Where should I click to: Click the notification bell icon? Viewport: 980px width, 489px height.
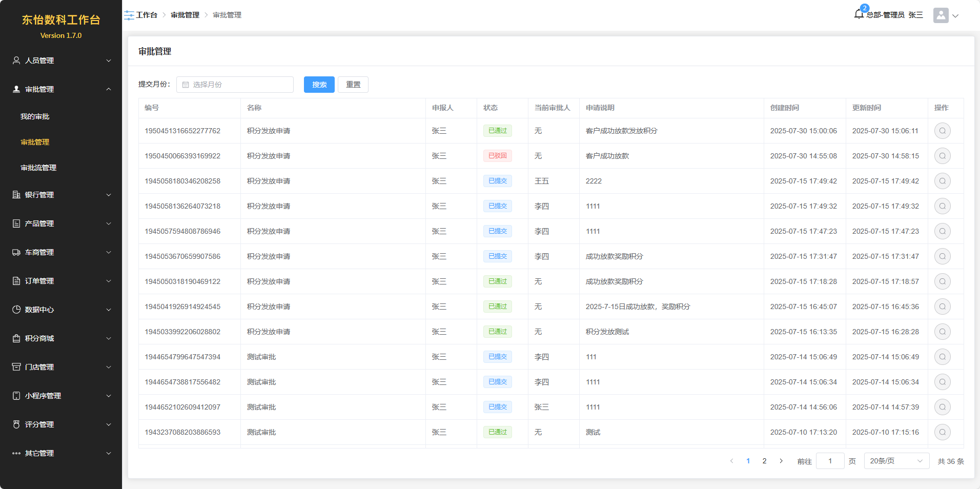pyautogui.click(x=859, y=14)
